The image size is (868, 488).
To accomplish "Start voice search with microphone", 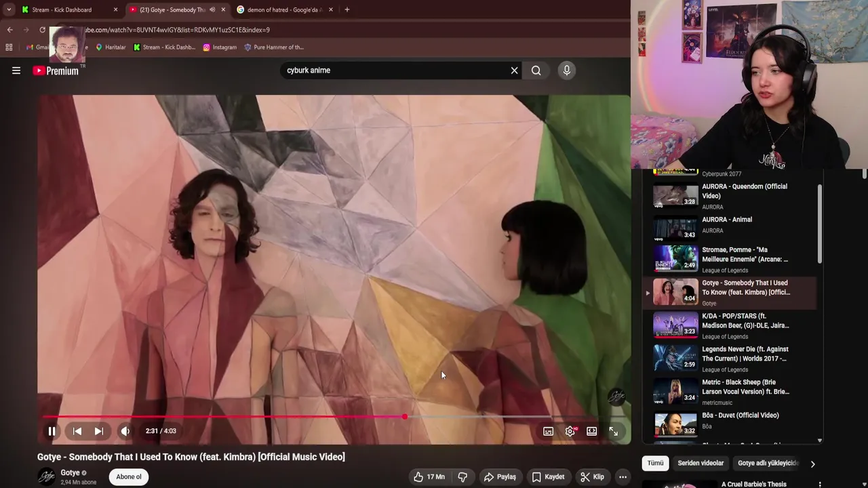I will pos(567,70).
